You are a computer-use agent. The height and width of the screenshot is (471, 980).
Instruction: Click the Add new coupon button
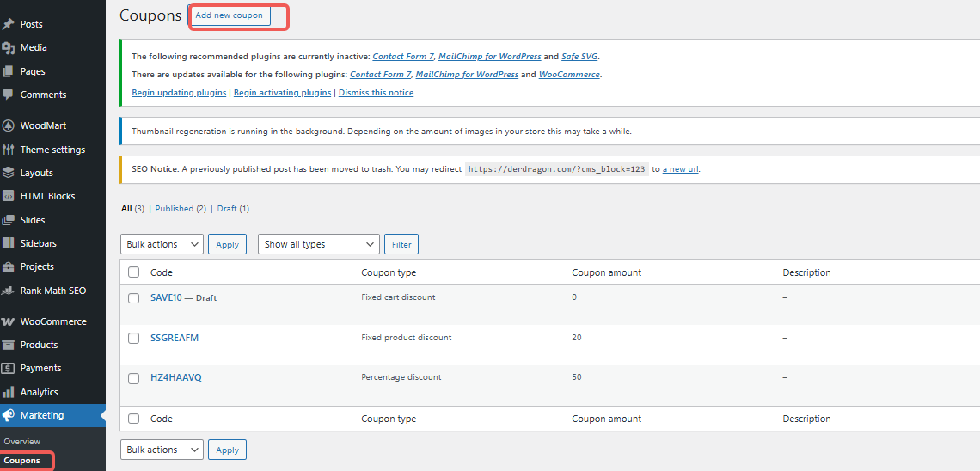click(230, 15)
